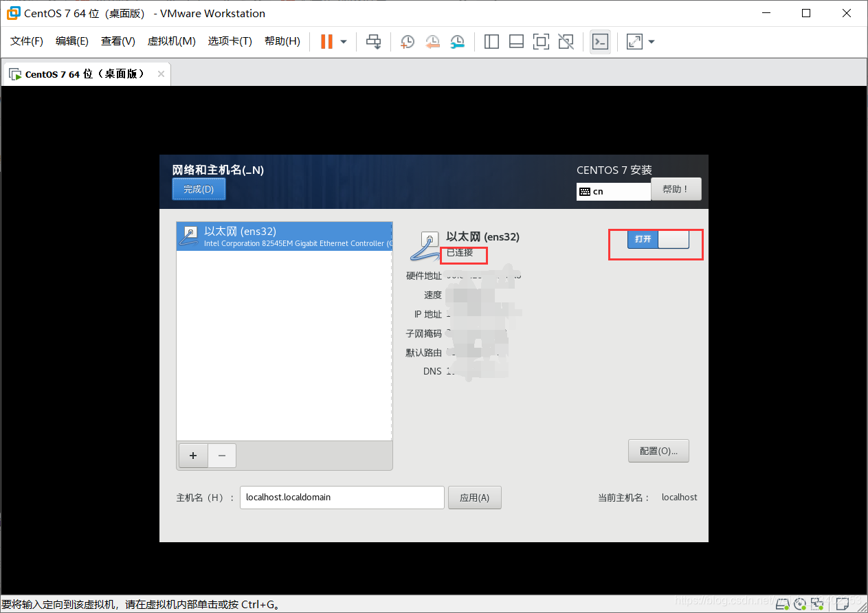Open the 编辑(E) menu
The width and height of the screenshot is (868, 613).
pyautogui.click(x=72, y=41)
